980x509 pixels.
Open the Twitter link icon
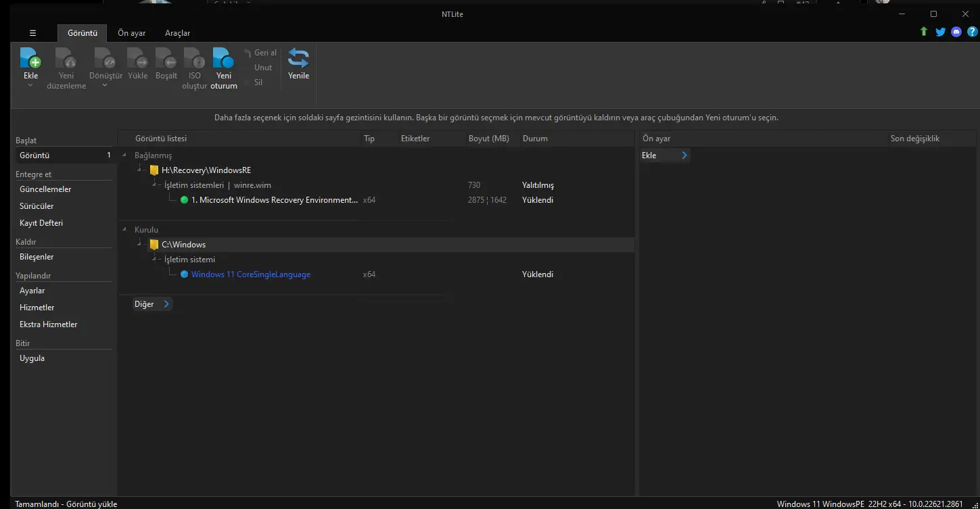click(x=940, y=32)
